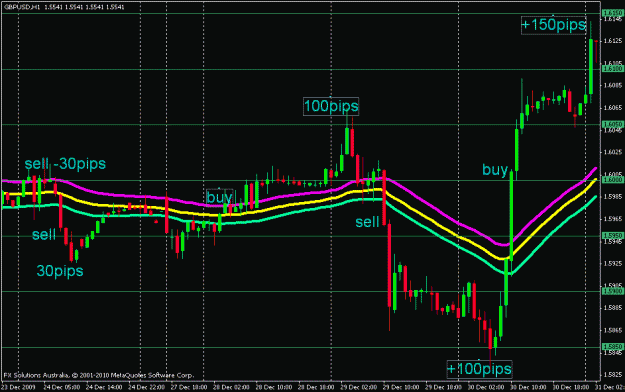Click the "24 Dec 22:00" time axis label
Image resolution: width=625 pixels, height=392 pixels.
(x=146, y=387)
